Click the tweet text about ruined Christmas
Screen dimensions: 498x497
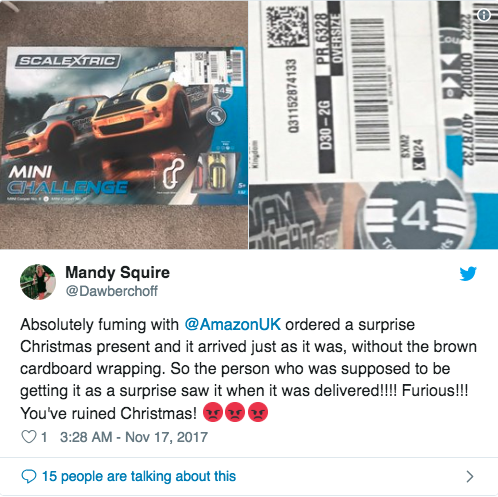248,369
